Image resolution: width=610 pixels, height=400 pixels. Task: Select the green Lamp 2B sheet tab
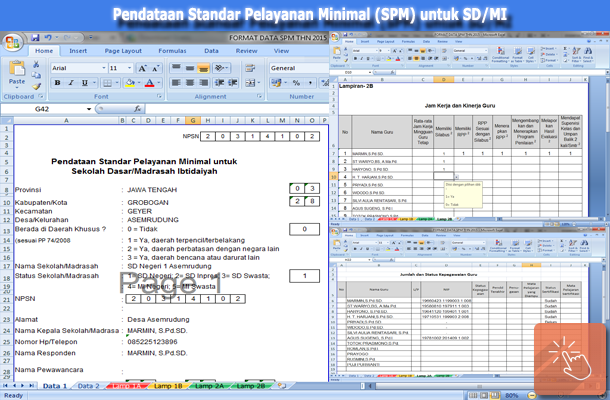point(251,386)
